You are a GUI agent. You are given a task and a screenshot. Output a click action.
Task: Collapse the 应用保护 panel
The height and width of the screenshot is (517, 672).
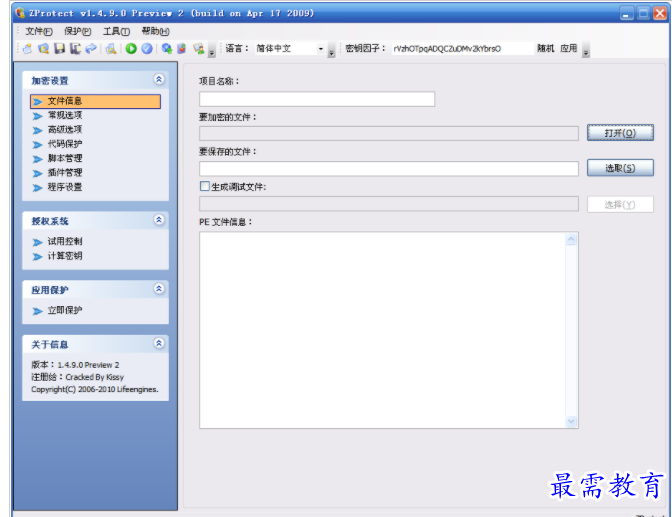(x=159, y=289)
